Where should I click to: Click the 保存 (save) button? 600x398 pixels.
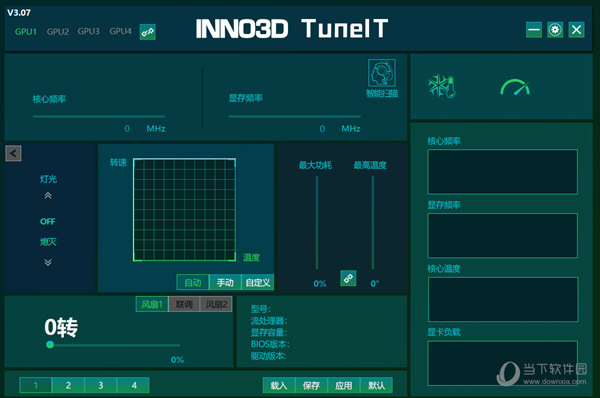311,385
